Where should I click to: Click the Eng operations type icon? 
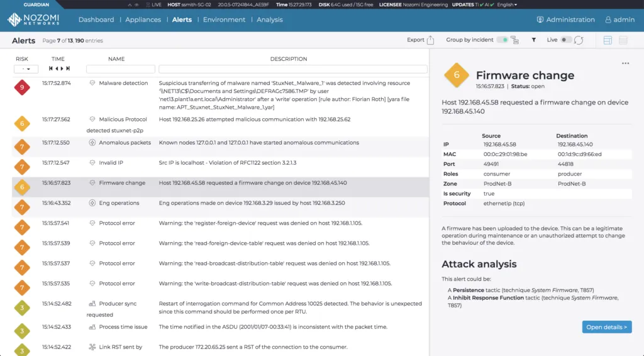(92, 203)
